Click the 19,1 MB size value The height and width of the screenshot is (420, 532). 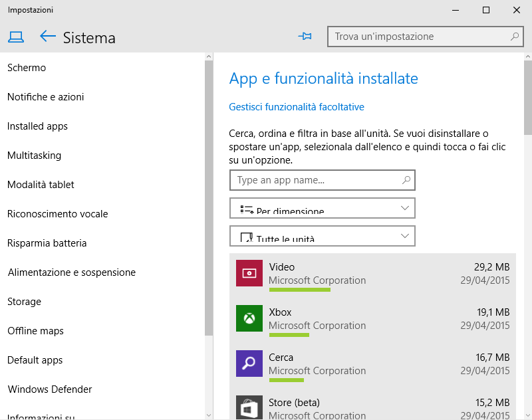tap(493, 312)
